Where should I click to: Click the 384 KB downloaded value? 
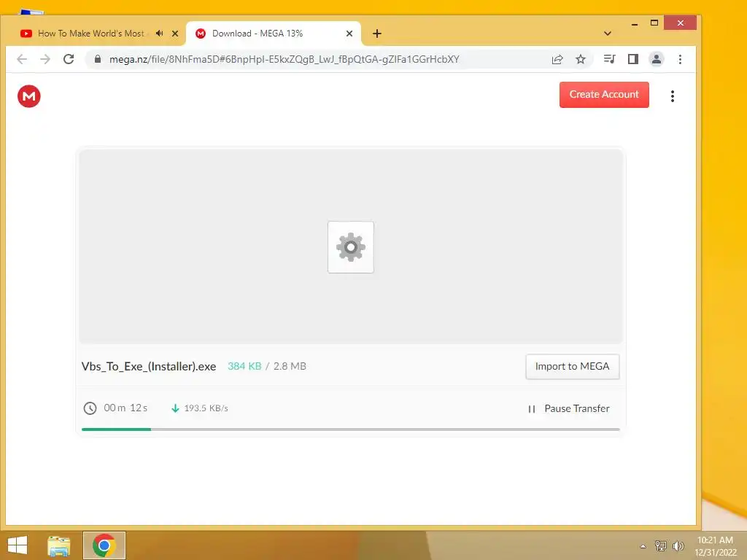(x=244, y=366)
